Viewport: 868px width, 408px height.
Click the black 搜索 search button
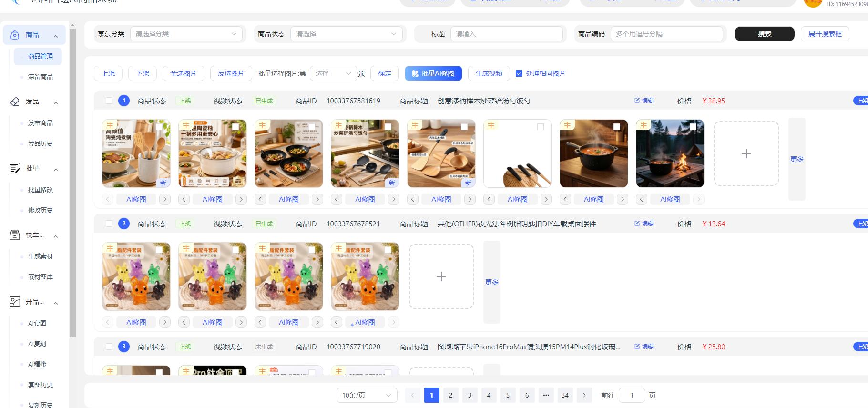(x=765, y=34)
